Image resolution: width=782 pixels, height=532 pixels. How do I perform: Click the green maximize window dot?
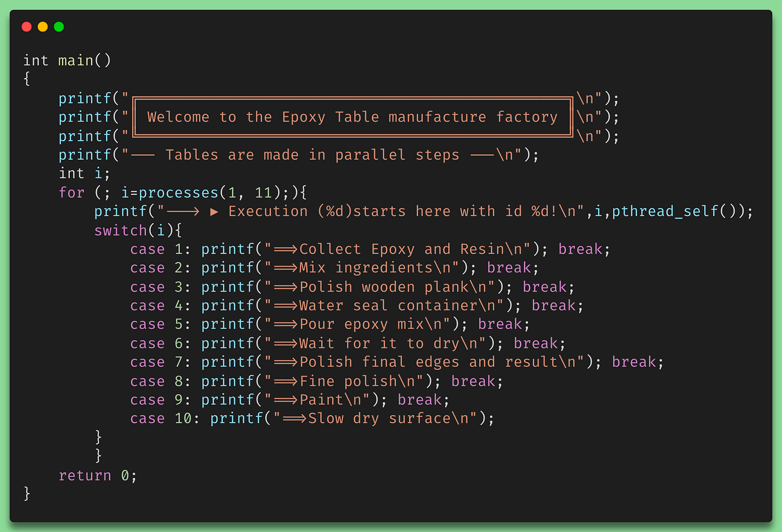[x=59, y=27]
